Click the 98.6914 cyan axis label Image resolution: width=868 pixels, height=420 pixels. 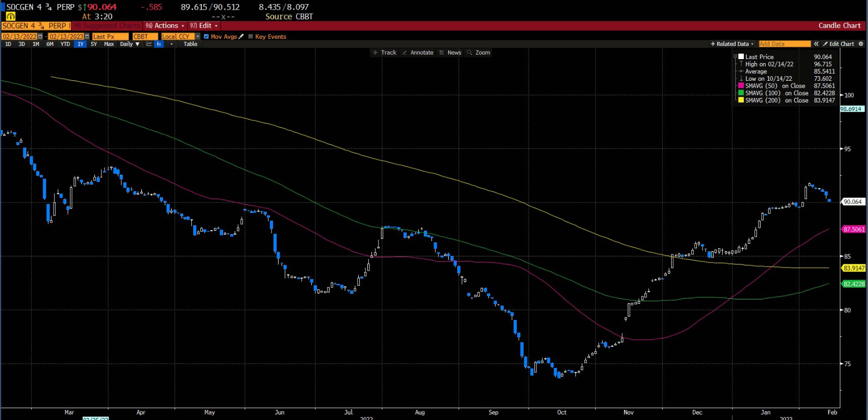852,109
